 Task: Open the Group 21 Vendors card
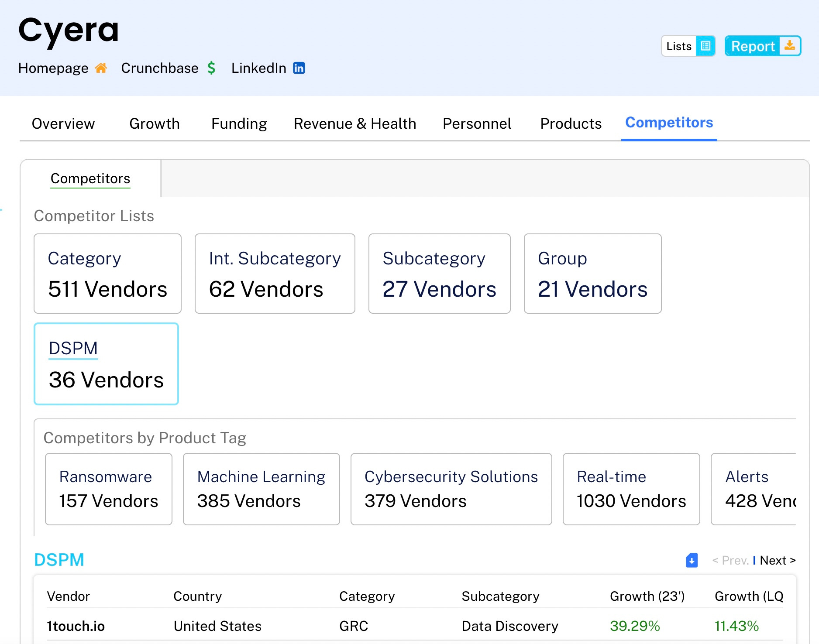pos(593,274)
